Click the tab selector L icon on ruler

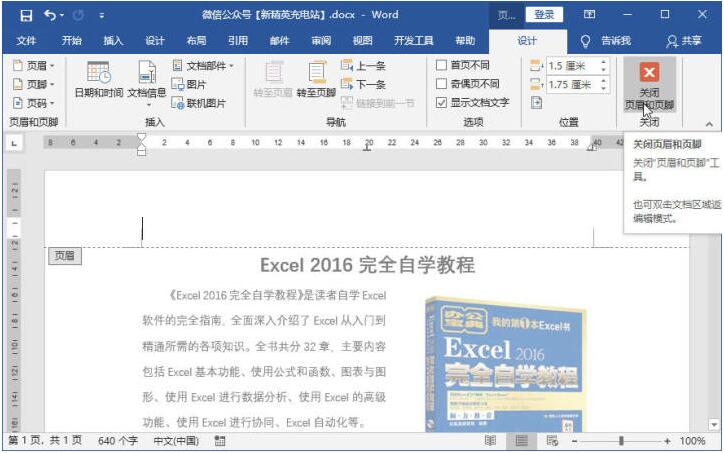coord(14,144)
